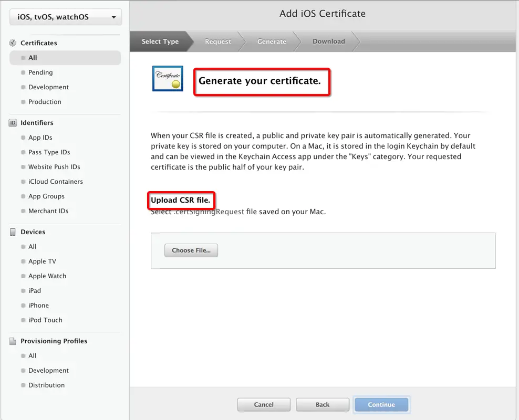The width and height of the screenshot is (519, 420).
Task: Click the Identifiers ID icon
Action: pyautogui.click(x=13, y=123)
